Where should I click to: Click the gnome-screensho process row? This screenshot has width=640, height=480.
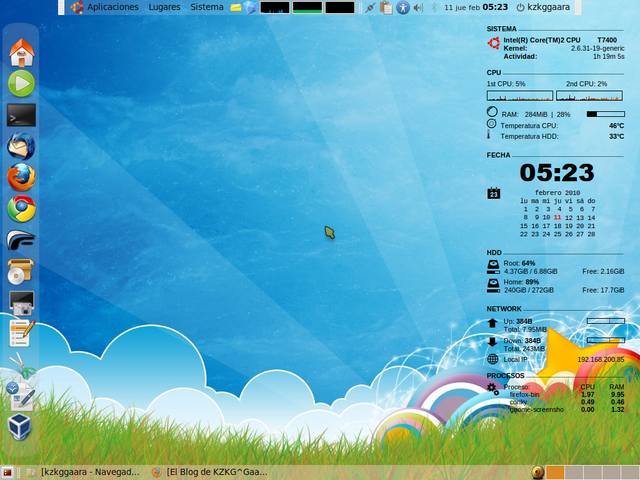pyautogui.click(x=567, y=409)
